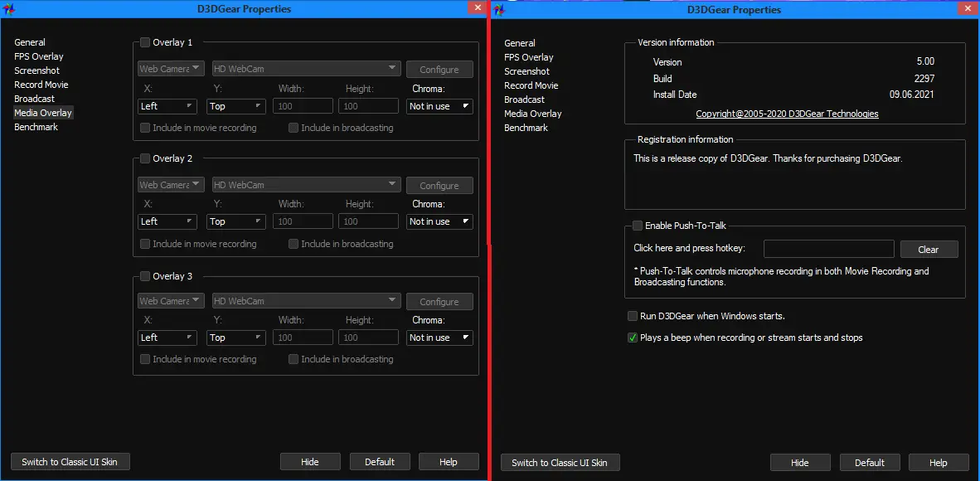Click Hide button in right window
This screenshot has width=980, height=481.
tap(800, 463)
